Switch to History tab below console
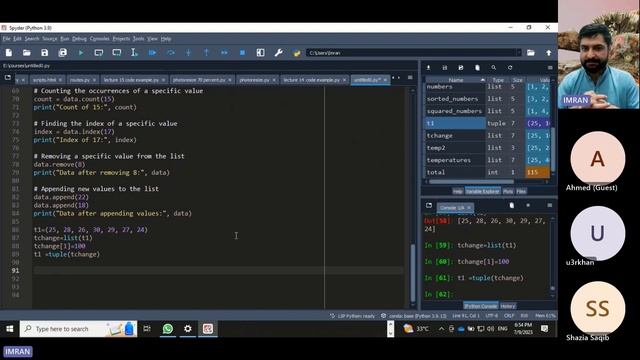This screenshot has width=640, height=360. pyautogui.click(x=508, y=306)
